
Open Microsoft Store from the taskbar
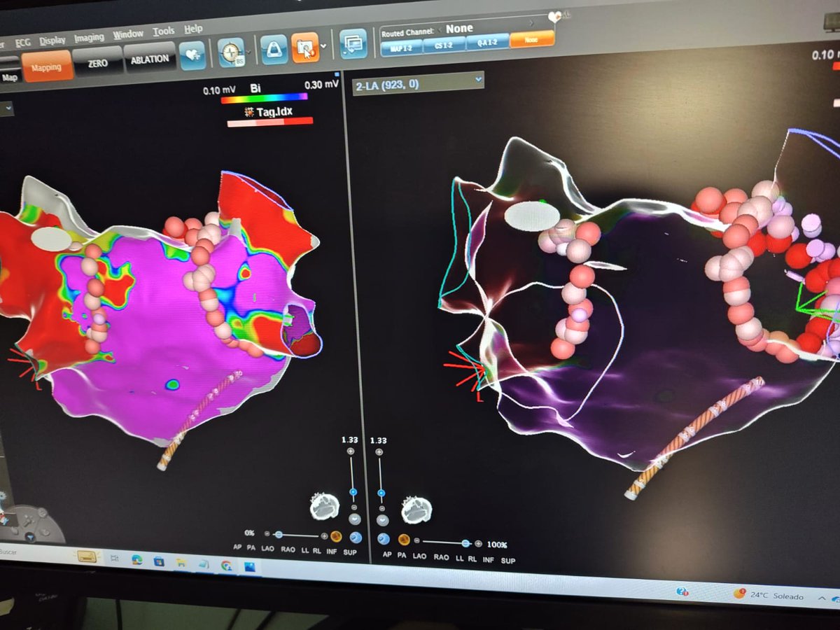[x=159, y=561]
